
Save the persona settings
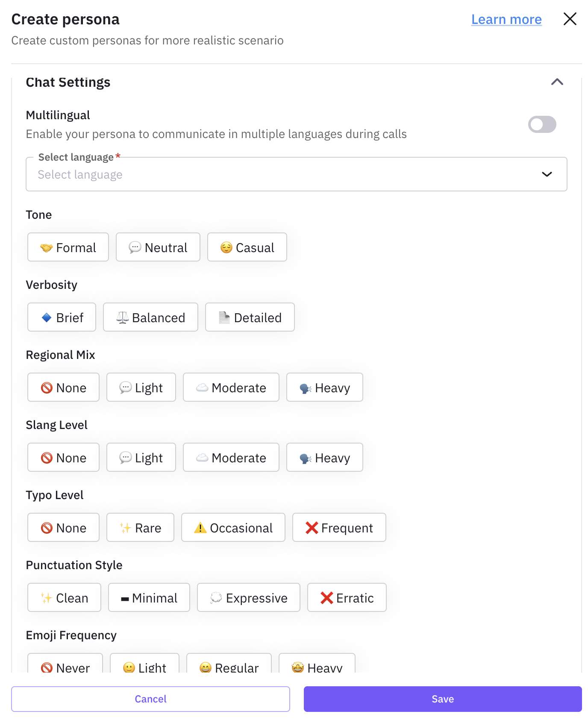point(442,699)
